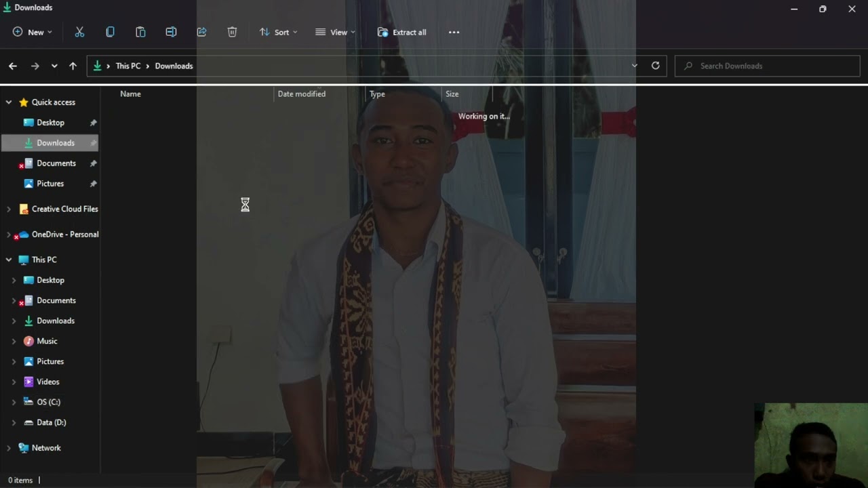
Task: Click the Network icon in sidebar
Action: point(24,448)
